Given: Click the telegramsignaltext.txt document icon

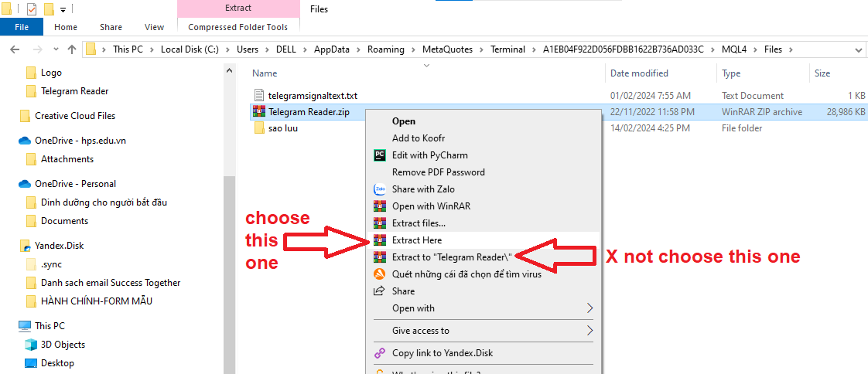Looking at the screenshot, I should 259,95.
